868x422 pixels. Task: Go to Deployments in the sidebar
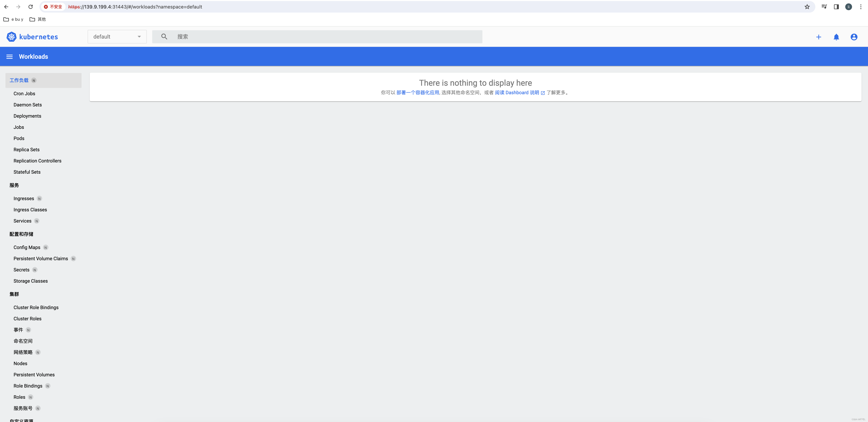point(27,116)
